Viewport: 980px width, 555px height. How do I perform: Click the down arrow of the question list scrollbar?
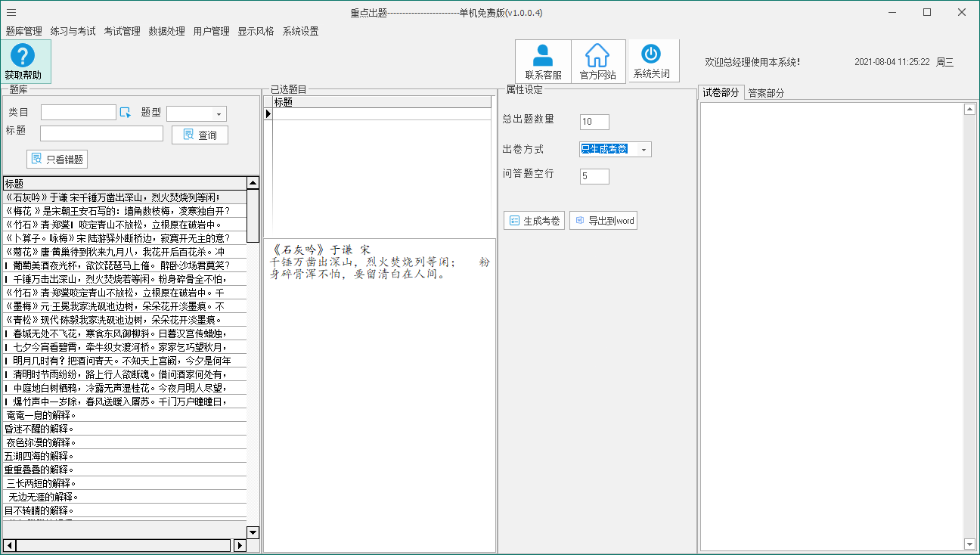[x=253, y=532]
